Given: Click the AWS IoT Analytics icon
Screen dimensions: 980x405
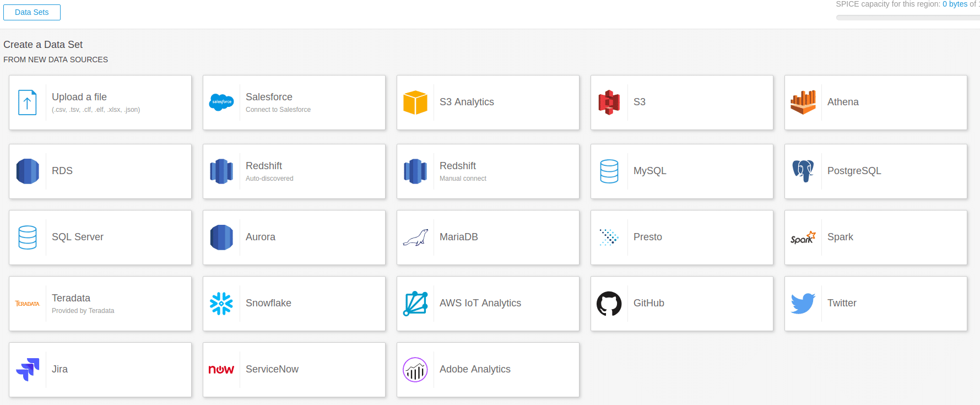Looking at the screenshot, I should coord(415,304).
